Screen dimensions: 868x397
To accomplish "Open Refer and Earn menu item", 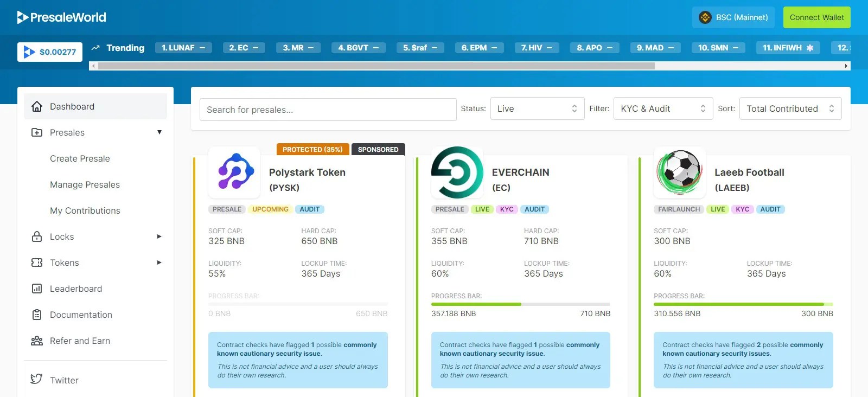I will click(95, 341).
